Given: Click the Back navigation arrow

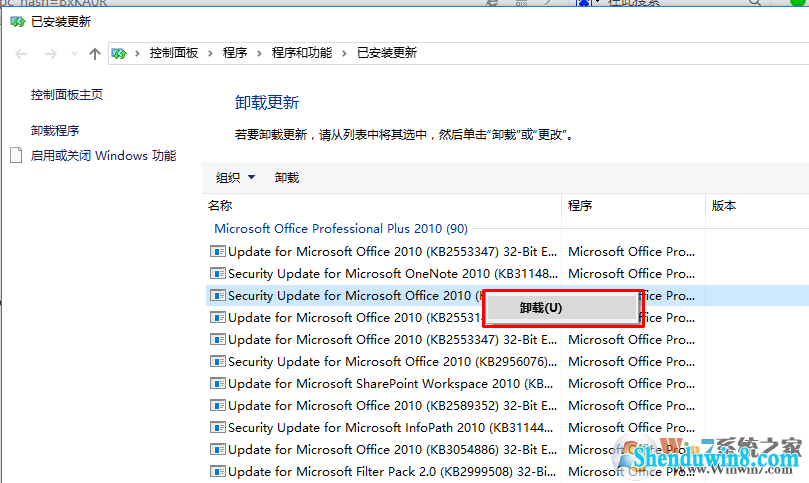Looking at the screenshot, I should [x=21, y=54].
